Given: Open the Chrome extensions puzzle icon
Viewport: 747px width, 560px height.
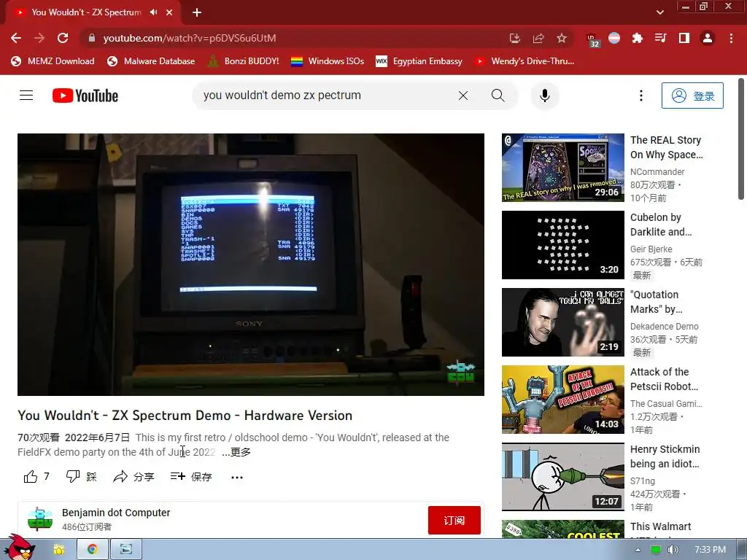Looking at the screenshot, I should 638,38.
